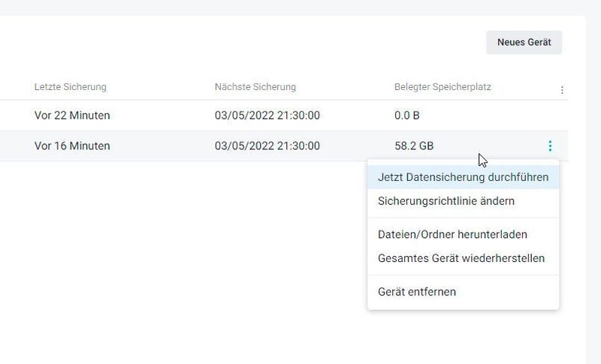Open the teal three-dot row actions menu
The height and width of the screenshot is (364, 601).
pyautogui.click(x=551, y=146)
